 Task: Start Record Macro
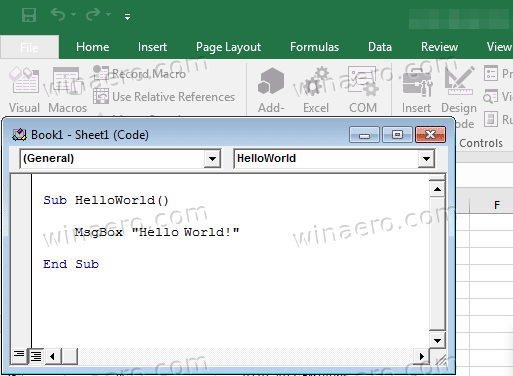click(x=139, y=73)
